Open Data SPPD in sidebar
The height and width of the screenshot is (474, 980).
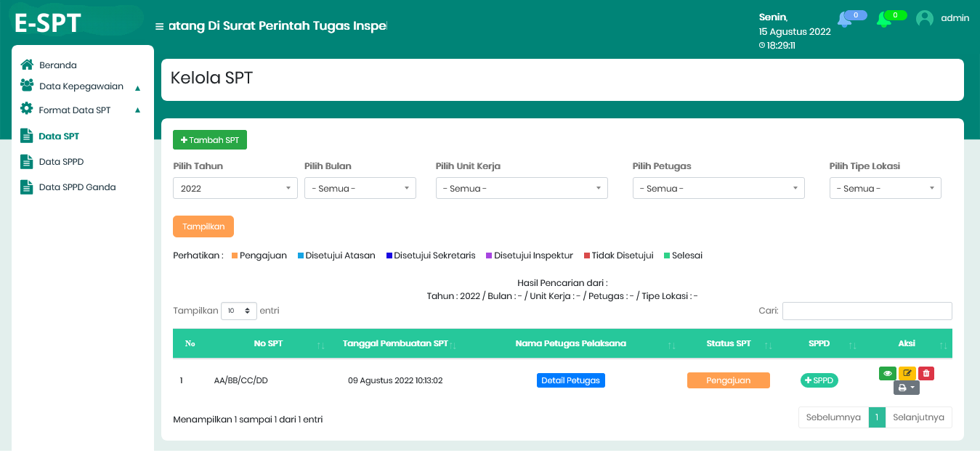pyautogui.click(x=61, y=162)
